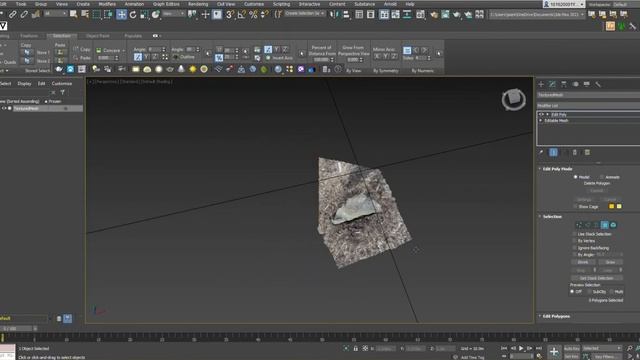Choose the Rectangular Selection Region icon
The height and width of the screenshot is (360, 640).
[x=97, y=15]
